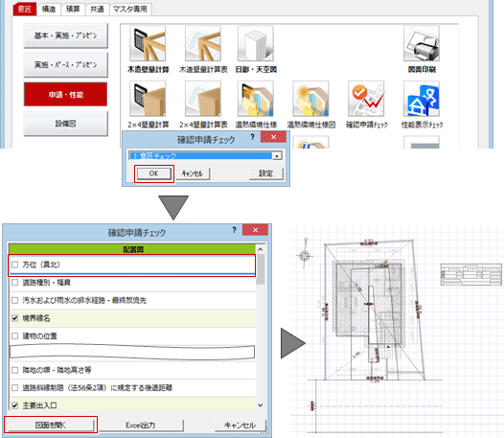Viewport: 504px width, 438px height.
Task: Check the 方位（真北） checkbox
Action: click(x=14, y=265)
